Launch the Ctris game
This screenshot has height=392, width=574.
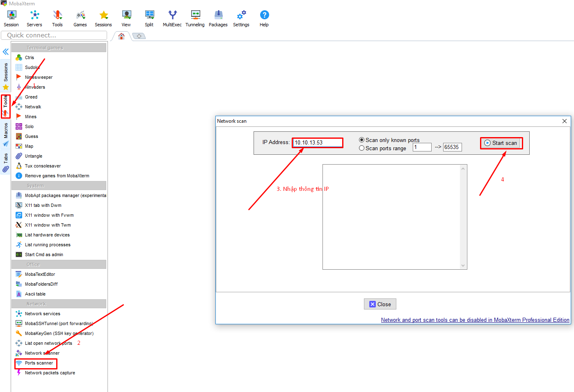pos(30,57)
